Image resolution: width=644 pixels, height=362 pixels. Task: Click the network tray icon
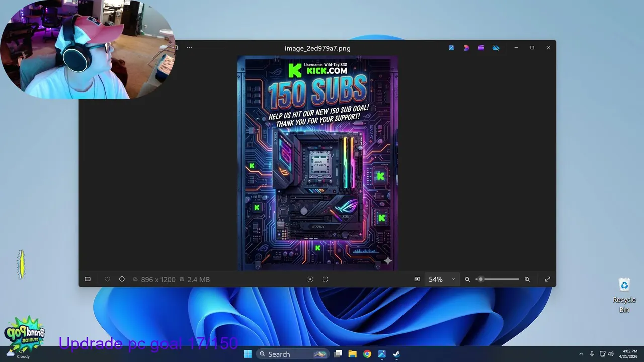coord(603,354)
